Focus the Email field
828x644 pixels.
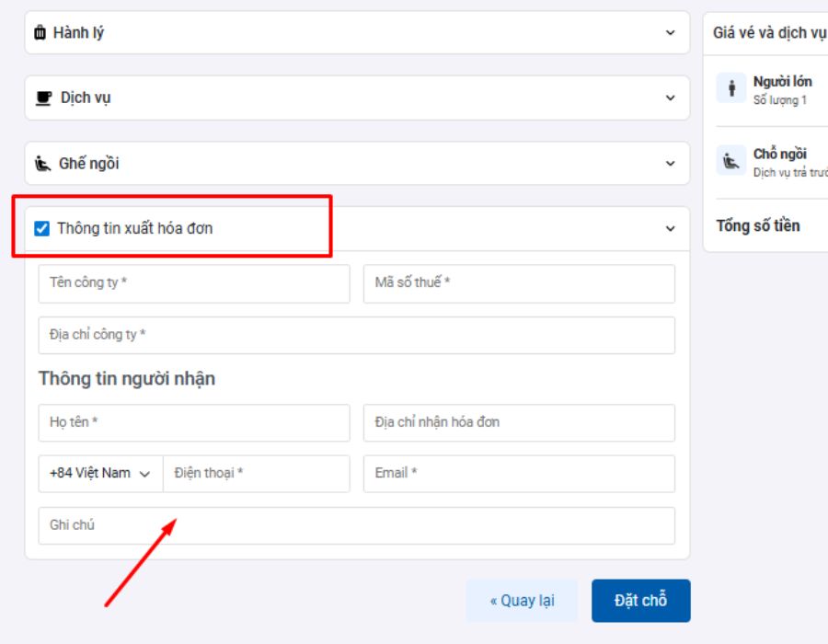519,474
